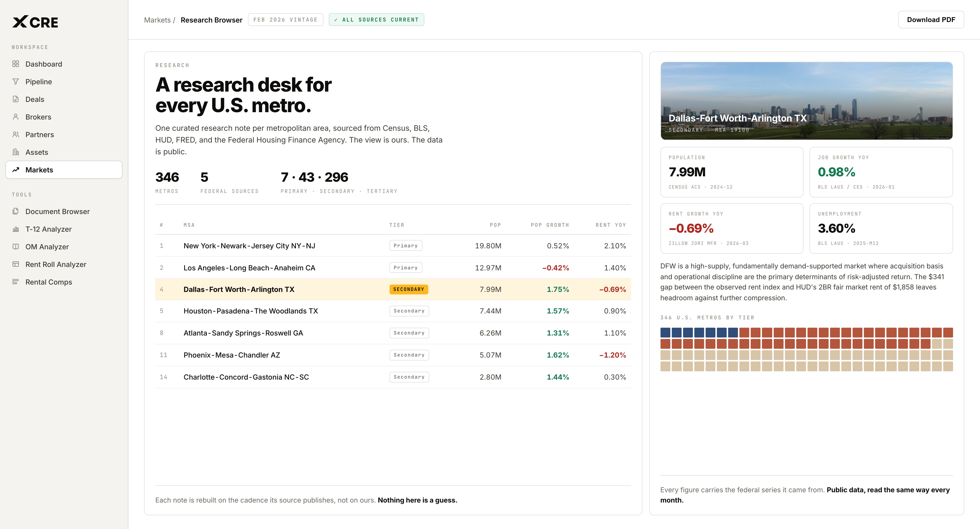Screen dimensions: 980x529
Task: Click Phoenix rent YoY value −1.20%
Action: [x=612, y=355]
